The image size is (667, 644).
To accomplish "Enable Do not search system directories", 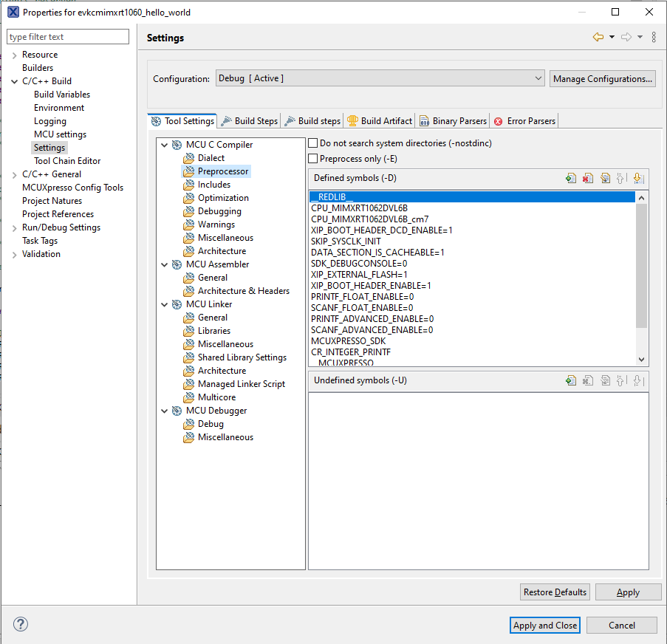I will click(313, 143).
